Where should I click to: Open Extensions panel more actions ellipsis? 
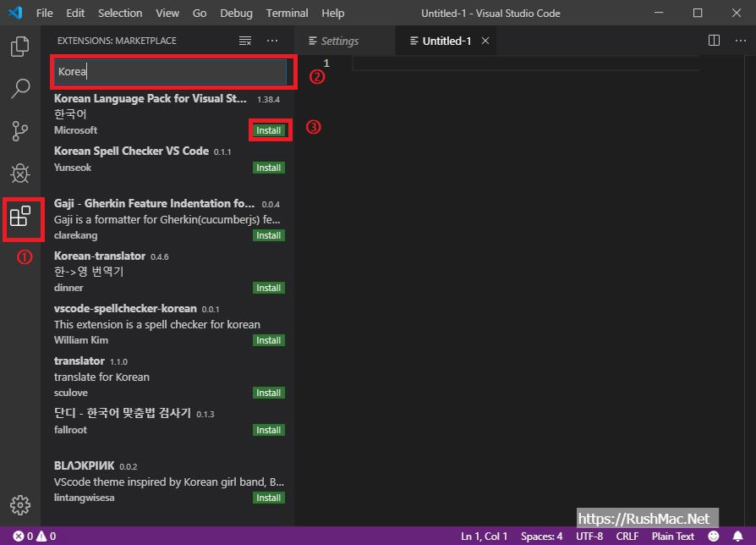272,41
